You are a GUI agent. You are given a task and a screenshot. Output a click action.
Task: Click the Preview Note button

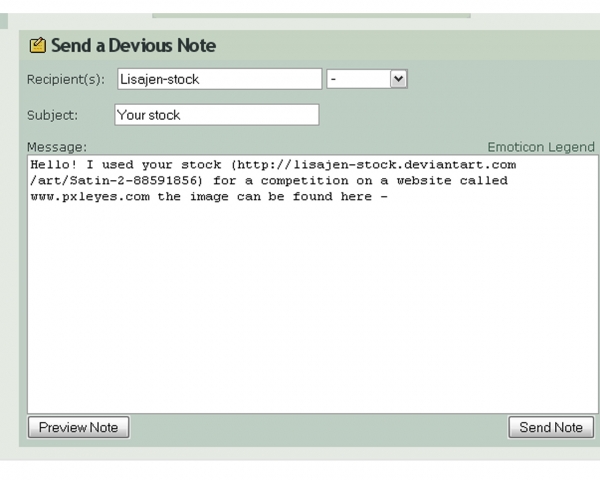pyautogui.click(x=78, y=427)
